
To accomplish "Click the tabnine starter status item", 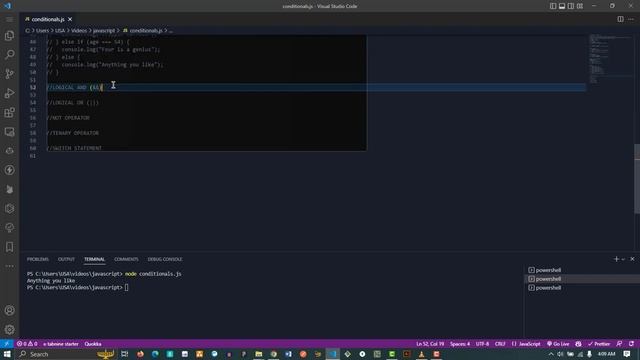I will pyautogui.click(x=60, y=344).
